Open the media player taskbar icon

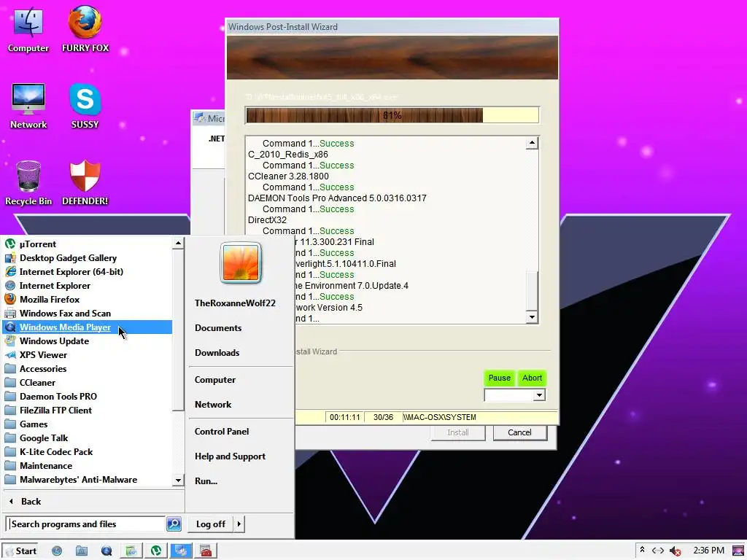[107, 551]
